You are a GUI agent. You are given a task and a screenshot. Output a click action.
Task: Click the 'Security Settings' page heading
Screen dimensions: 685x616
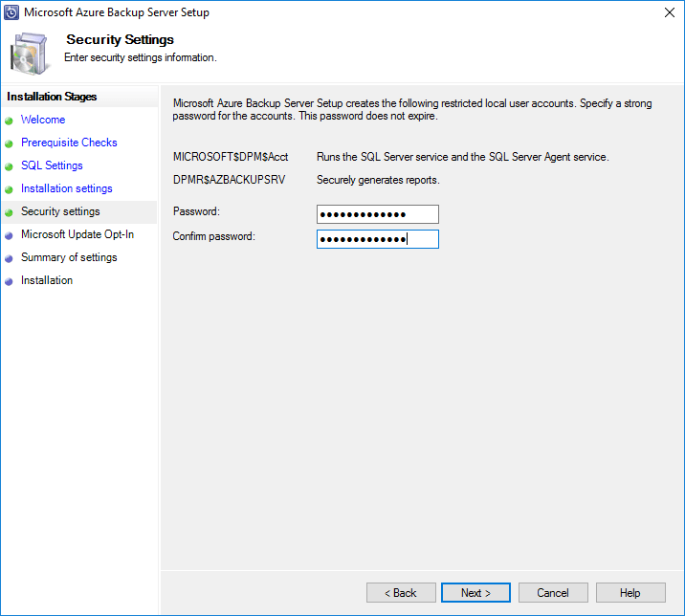tap(121, 40)
